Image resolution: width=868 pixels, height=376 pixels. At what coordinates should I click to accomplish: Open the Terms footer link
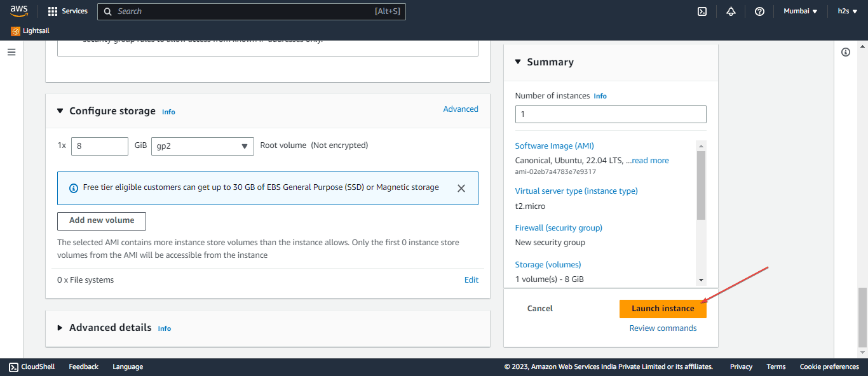[776, 366]
